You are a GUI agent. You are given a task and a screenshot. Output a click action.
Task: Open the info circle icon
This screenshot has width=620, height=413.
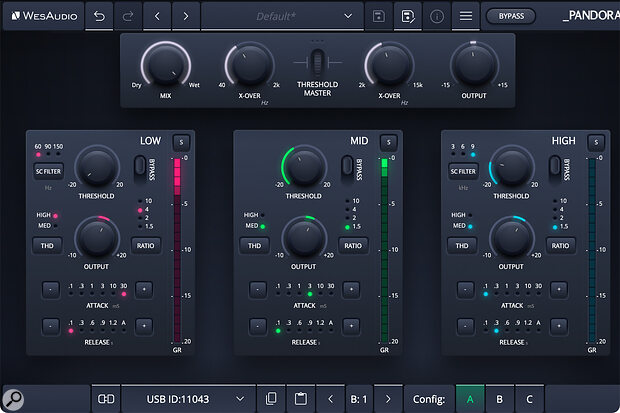tap(437, 16)
